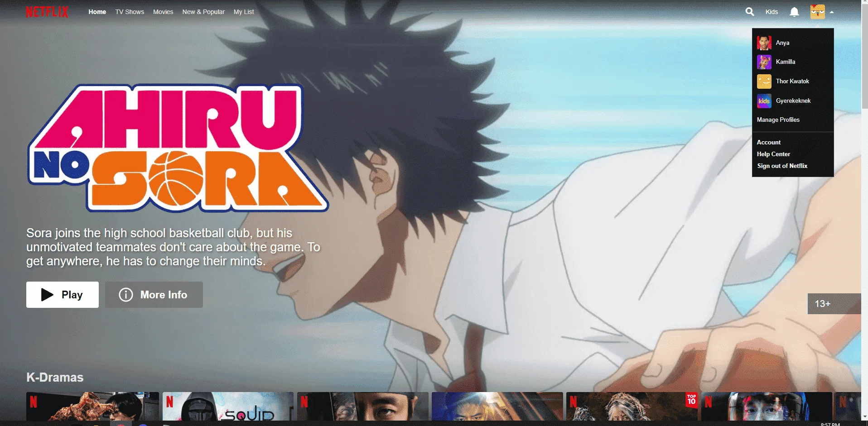Browse New & Popular titles
This screenshot has width=868, height=426.
(203, 12)
